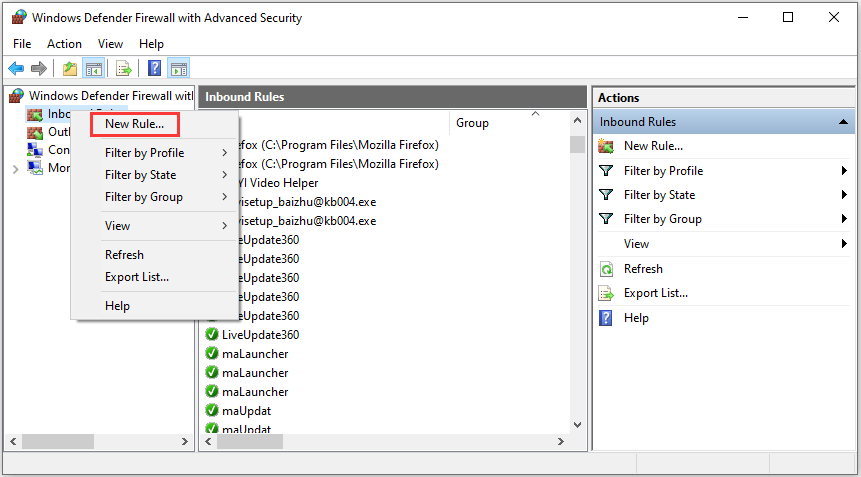Click Refresh in Actions pane
Image resolution: width=861 pixels, height=477 pixels.
(643, 269)
